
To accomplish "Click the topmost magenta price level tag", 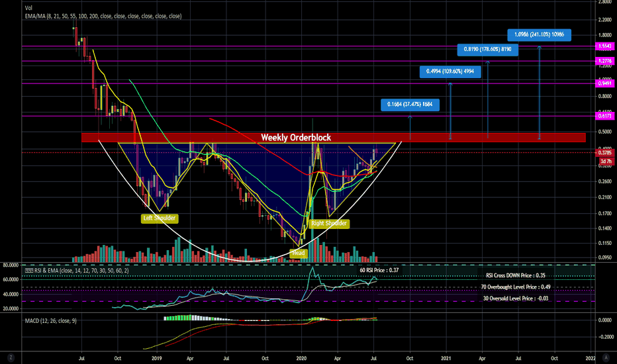I will (605, 46).
